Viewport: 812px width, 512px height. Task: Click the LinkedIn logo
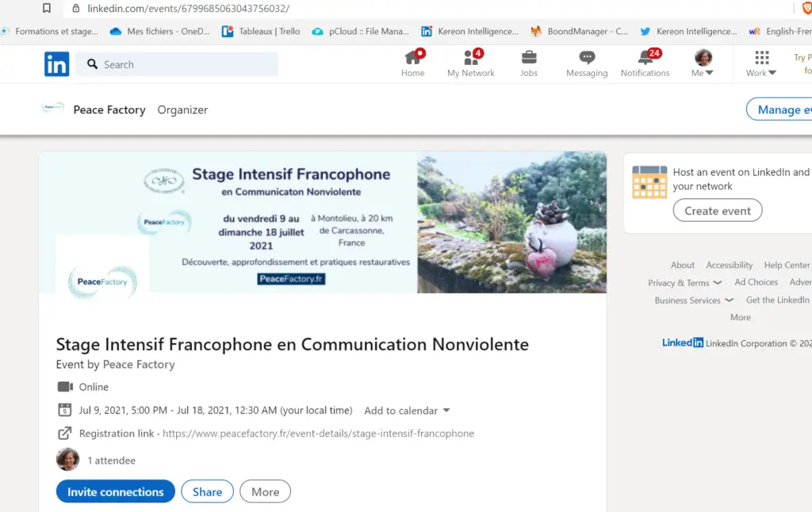pyautogui.click(x=56, y=64)
